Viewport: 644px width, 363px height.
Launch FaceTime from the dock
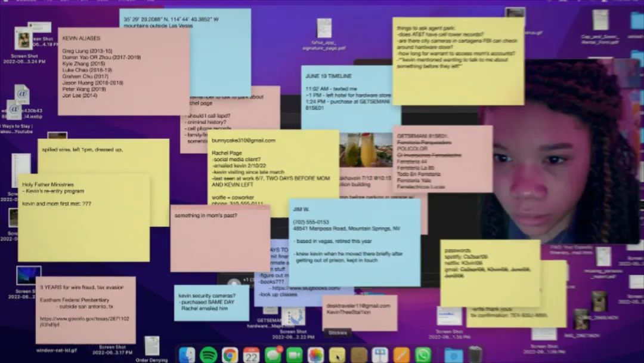click(294, 355)
